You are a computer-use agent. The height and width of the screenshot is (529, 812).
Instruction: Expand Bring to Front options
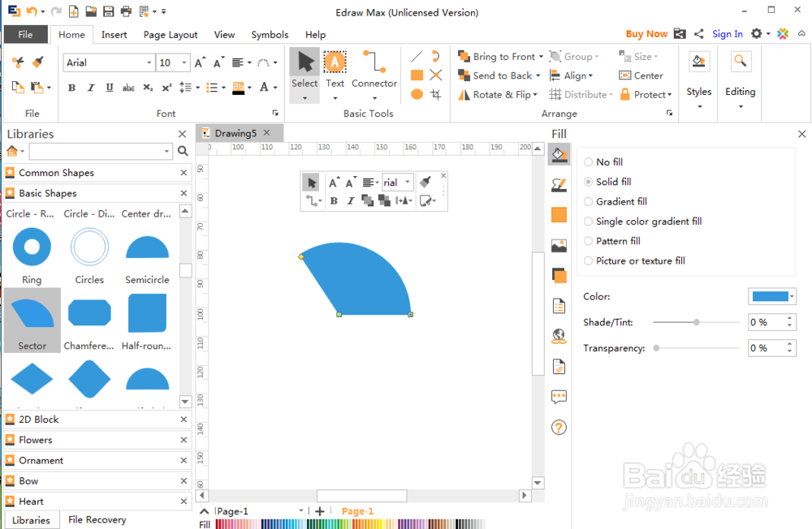click(541, 57)
